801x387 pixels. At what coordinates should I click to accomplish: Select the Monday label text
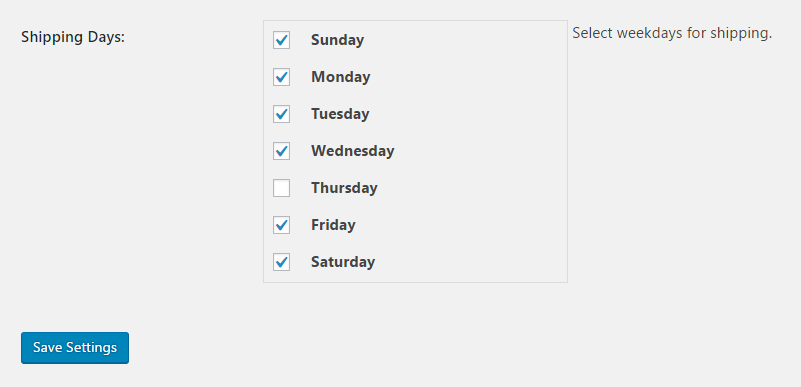341,77
